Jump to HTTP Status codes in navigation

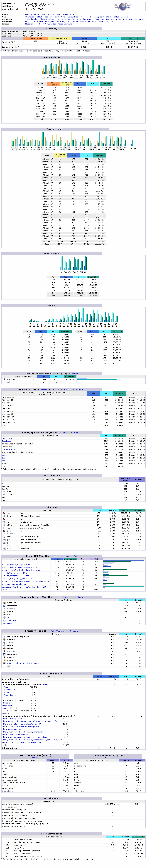pyautogui.click(x=48, y=24)
